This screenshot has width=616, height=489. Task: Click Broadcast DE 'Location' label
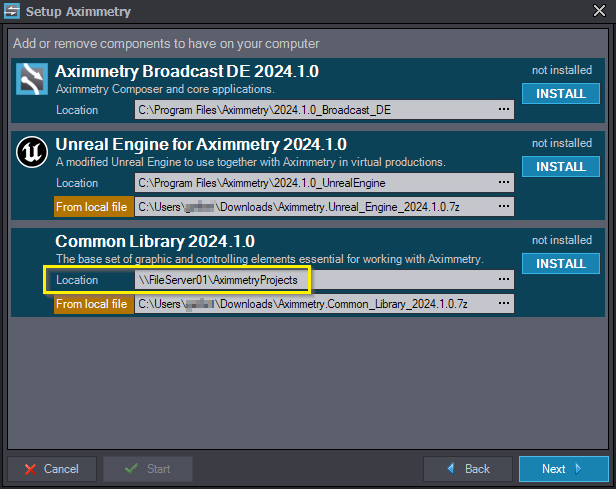click(x=77, y=110)
